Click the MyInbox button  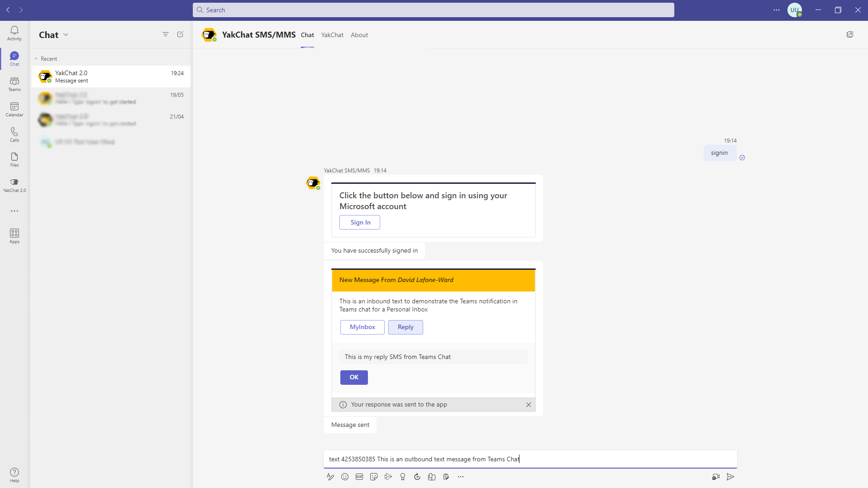click(362, 327)
